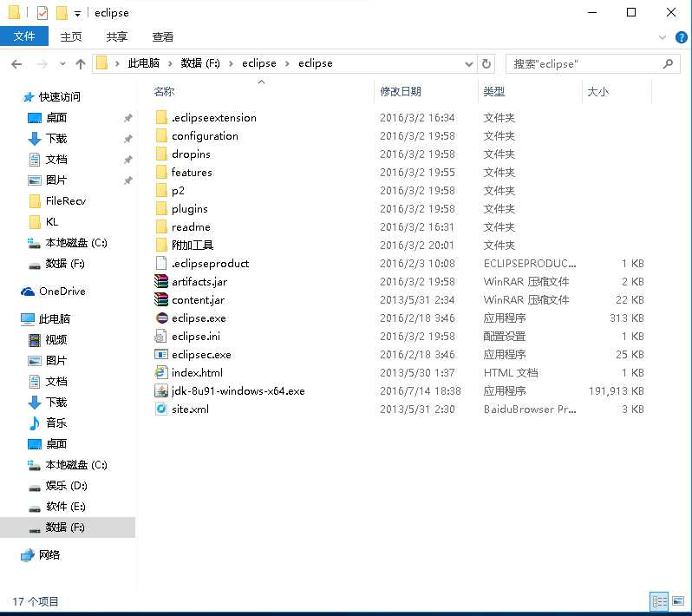Click the 此电脑 breadcrumb in address bar
Viewport: 692px width, 616px height.
(143, 63)
